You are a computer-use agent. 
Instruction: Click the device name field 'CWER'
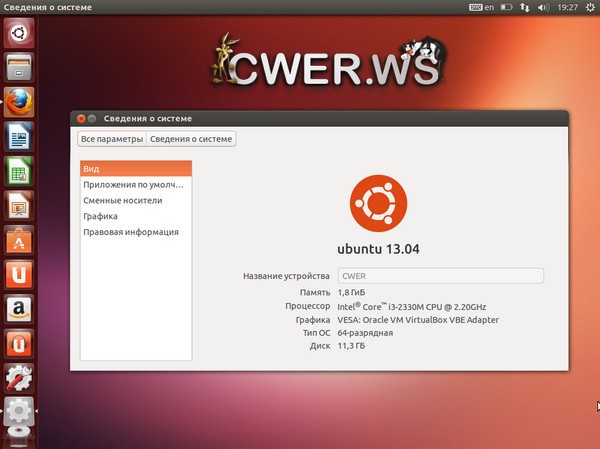coord(439,275)
